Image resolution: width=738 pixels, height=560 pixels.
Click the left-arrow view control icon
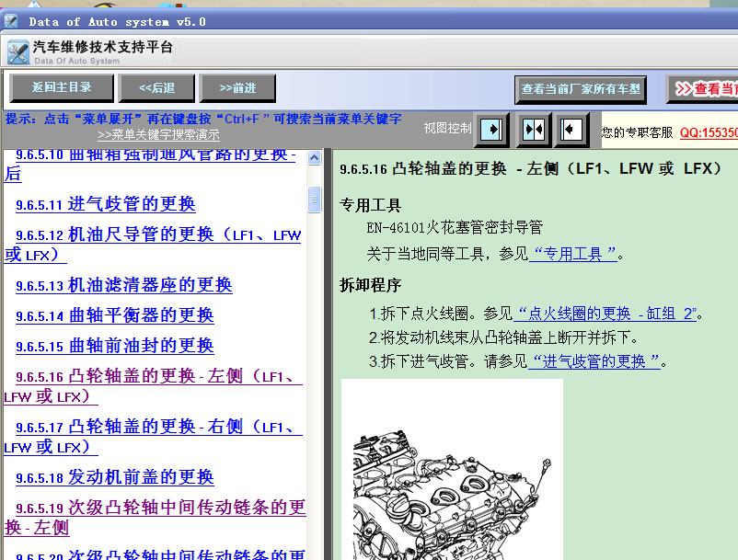(x=571, y=130)
